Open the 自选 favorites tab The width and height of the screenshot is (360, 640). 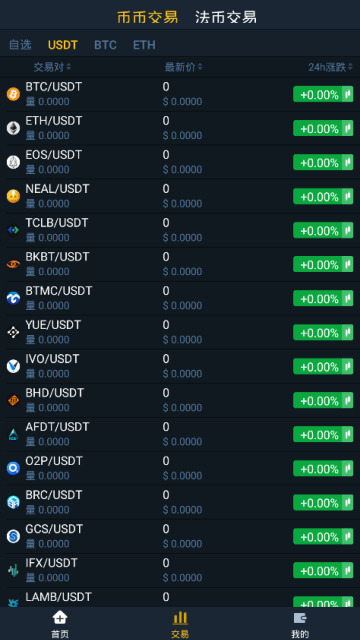click(20, 45)
